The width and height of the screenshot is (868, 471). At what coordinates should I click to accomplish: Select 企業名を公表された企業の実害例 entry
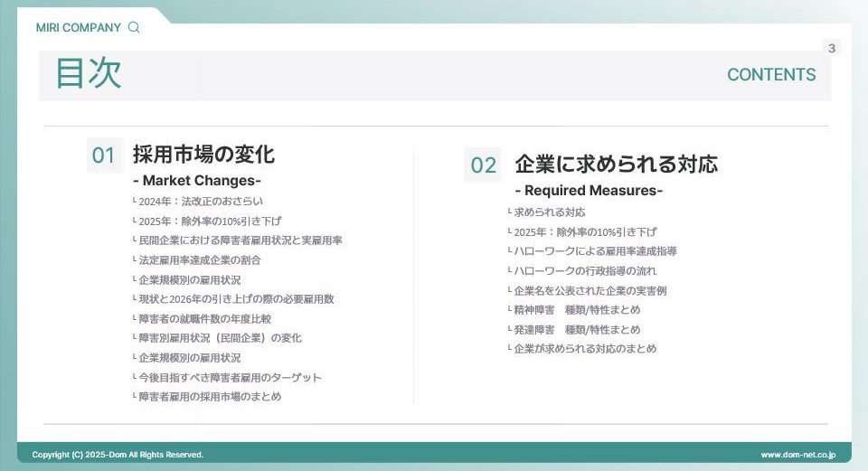pos(590,291)
